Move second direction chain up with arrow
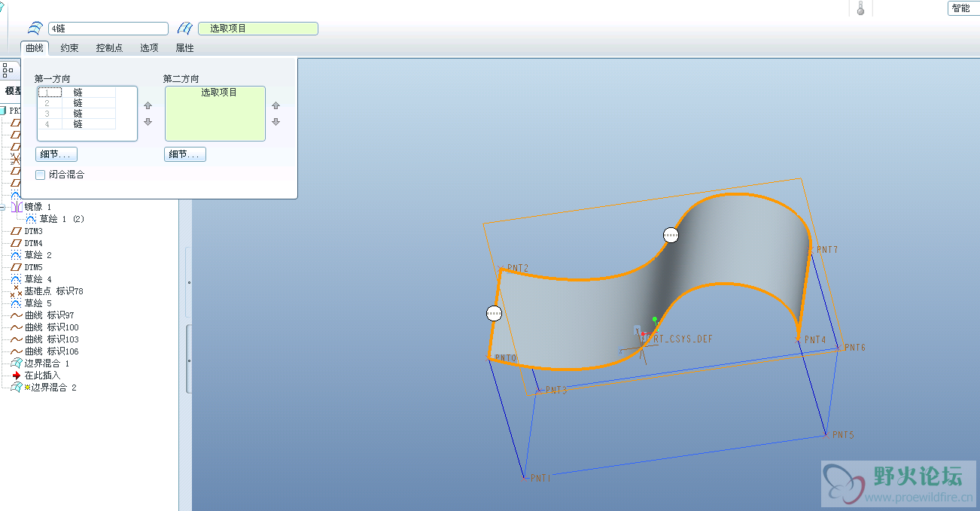Image resolution: width=980 pixels, height=511 pixels. click(x=275, y=106)
